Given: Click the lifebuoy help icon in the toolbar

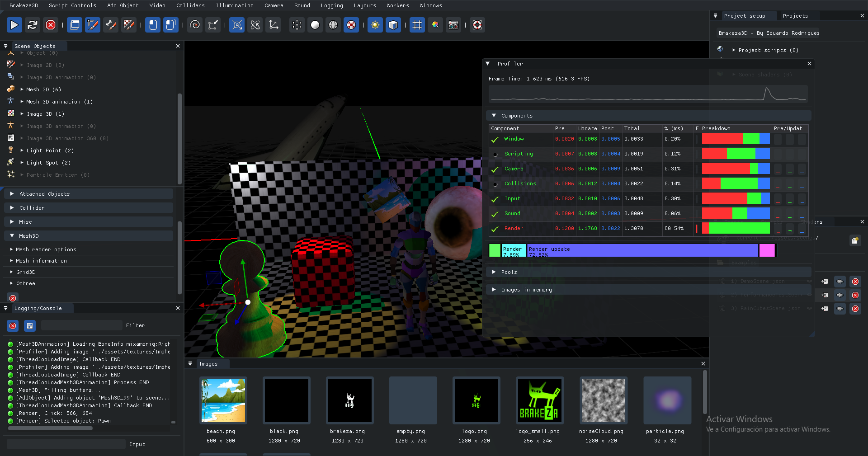Looking at the screenshot, I should (477, 25).
